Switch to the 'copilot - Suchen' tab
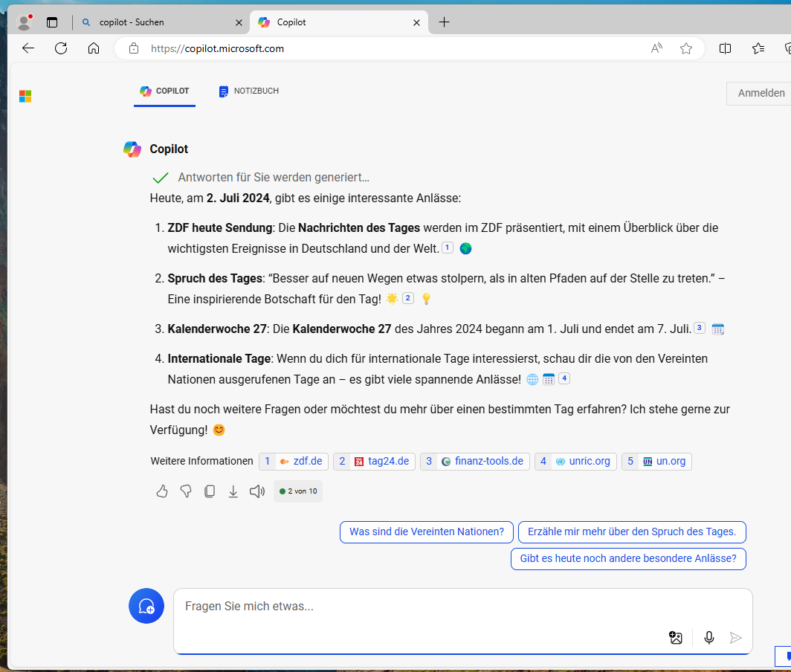 [162, 22]
